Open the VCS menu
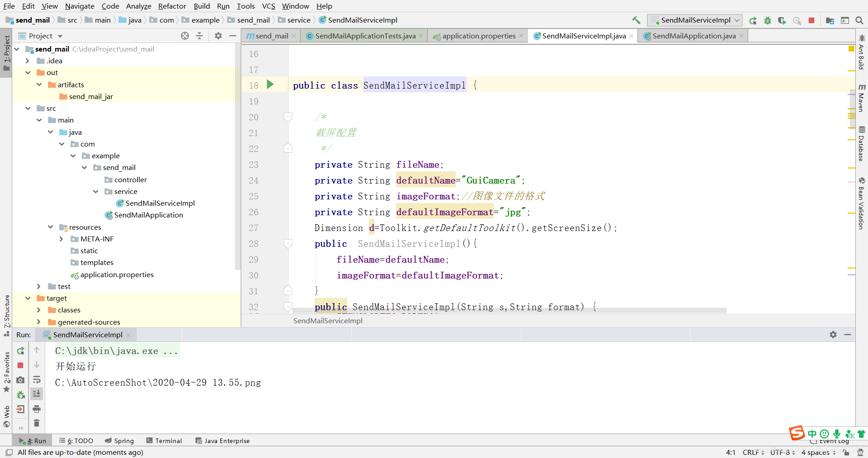Viewport: 868px width, 458px height. coord(269,6)
